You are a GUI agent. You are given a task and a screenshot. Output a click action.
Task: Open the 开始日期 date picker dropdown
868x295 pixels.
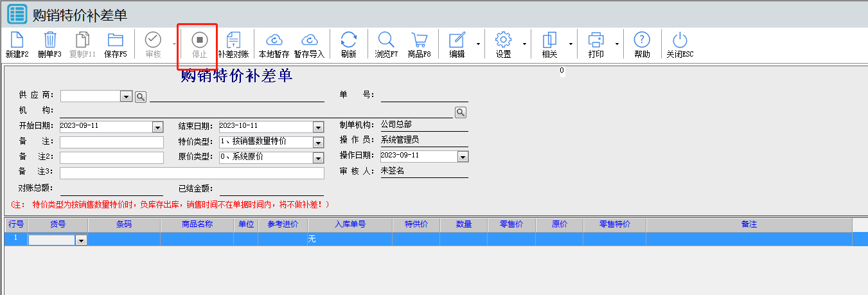[x=157, y=127]
